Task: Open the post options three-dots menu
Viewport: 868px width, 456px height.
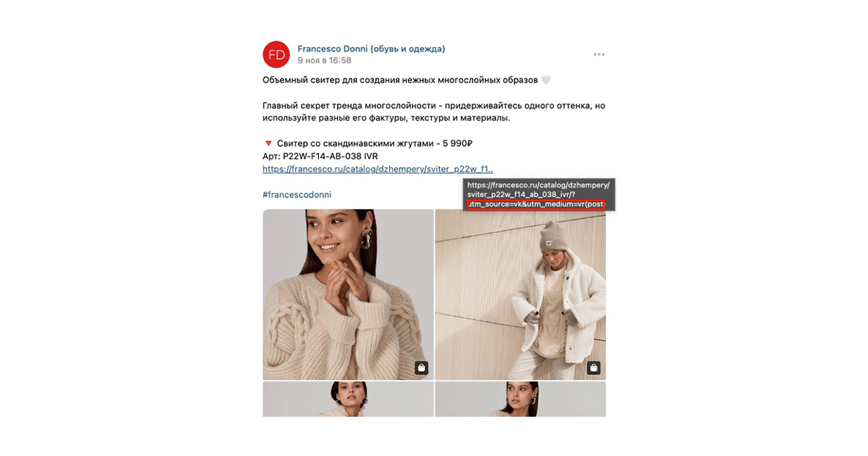Action: (x=599, y=54)
